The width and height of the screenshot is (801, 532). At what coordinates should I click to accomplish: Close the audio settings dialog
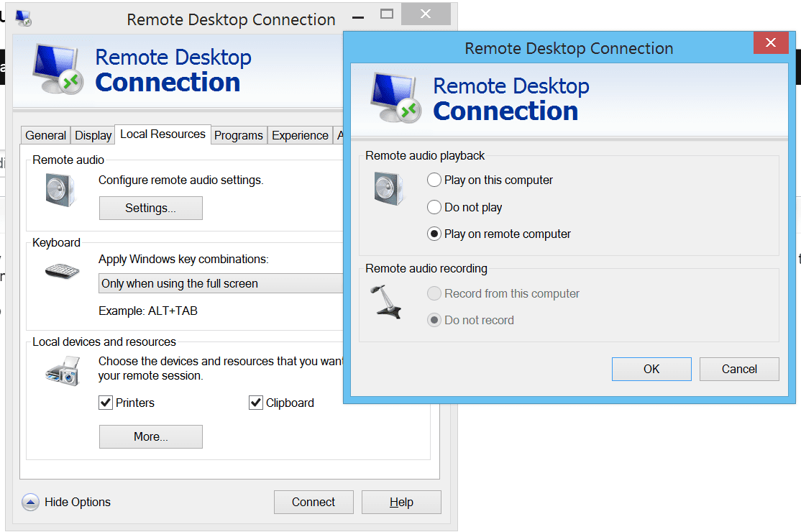click(x=771, y=42)
